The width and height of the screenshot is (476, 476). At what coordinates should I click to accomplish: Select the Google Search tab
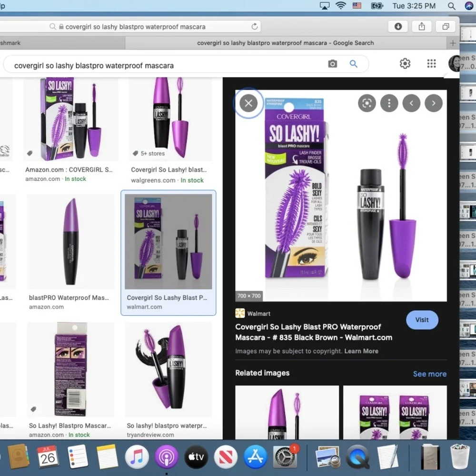[x=285, y=43]
